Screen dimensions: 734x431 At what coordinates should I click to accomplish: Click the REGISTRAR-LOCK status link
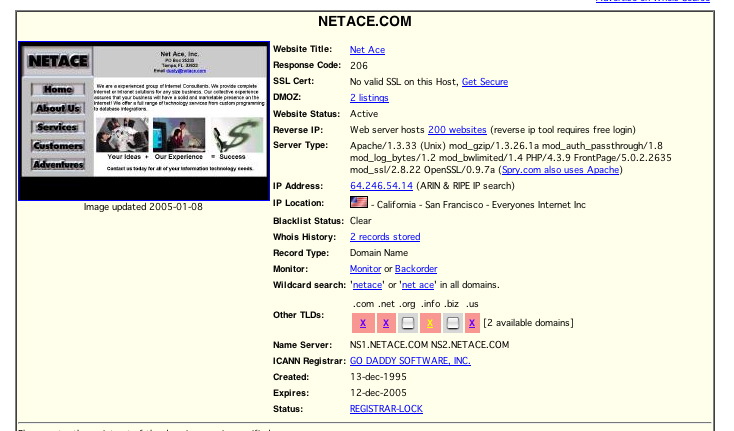[x=386, y=408]
